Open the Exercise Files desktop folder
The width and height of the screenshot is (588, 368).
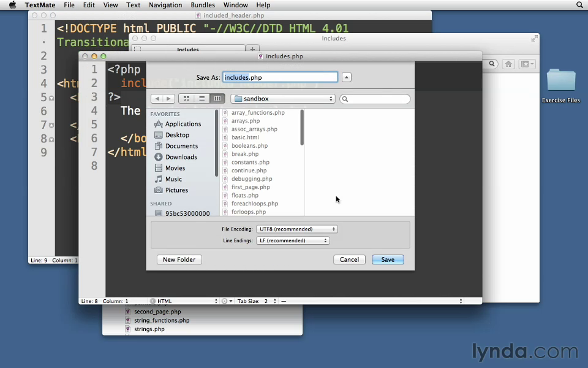pyautogui.click(x=560, y=86)
